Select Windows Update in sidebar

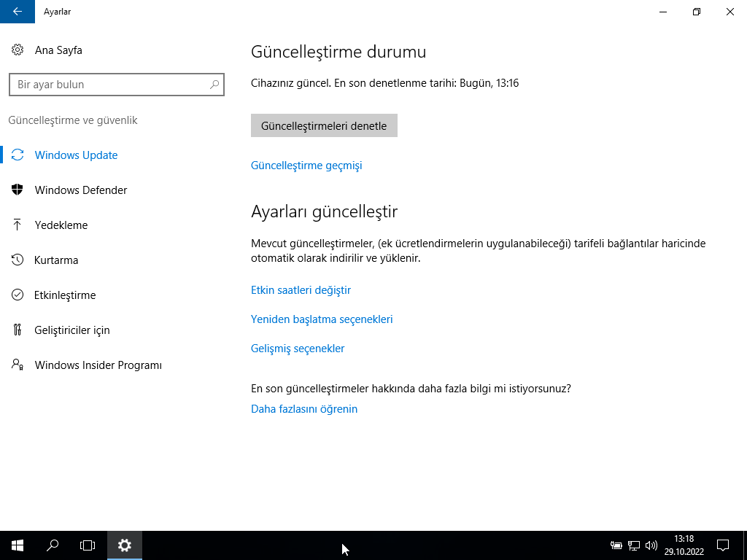(x=76, y=155)
